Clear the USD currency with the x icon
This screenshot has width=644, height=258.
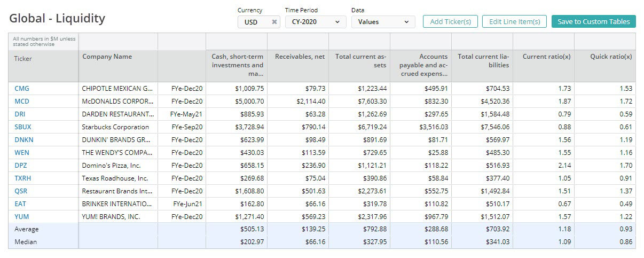pos(274,22)
